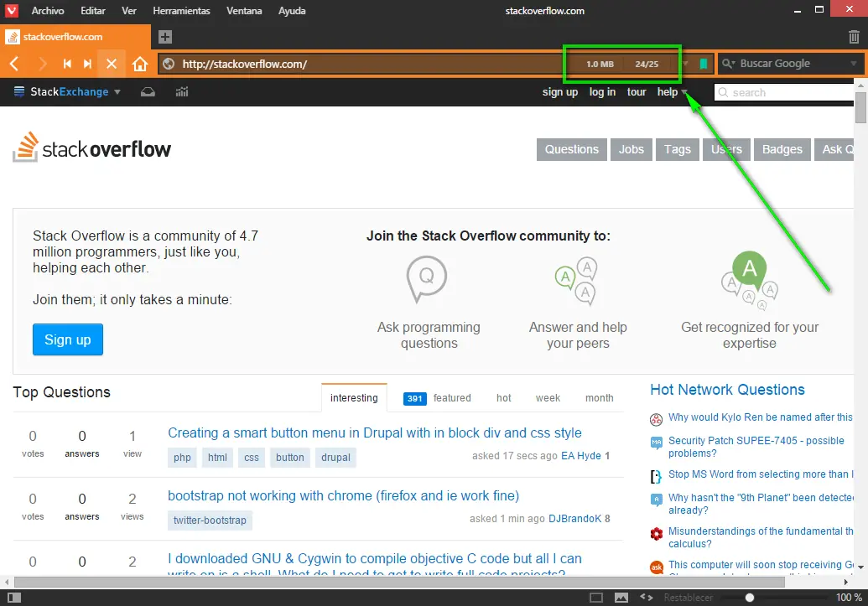Viewport: 868px width, 606px height.
Task: Click the 9th Planet question site icon
Action: coord(656,500)
